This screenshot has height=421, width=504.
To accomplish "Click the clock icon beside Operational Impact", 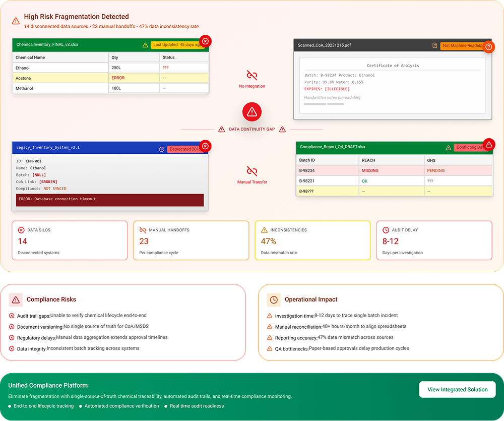I will pyautogui.click(x=274, y=299).
